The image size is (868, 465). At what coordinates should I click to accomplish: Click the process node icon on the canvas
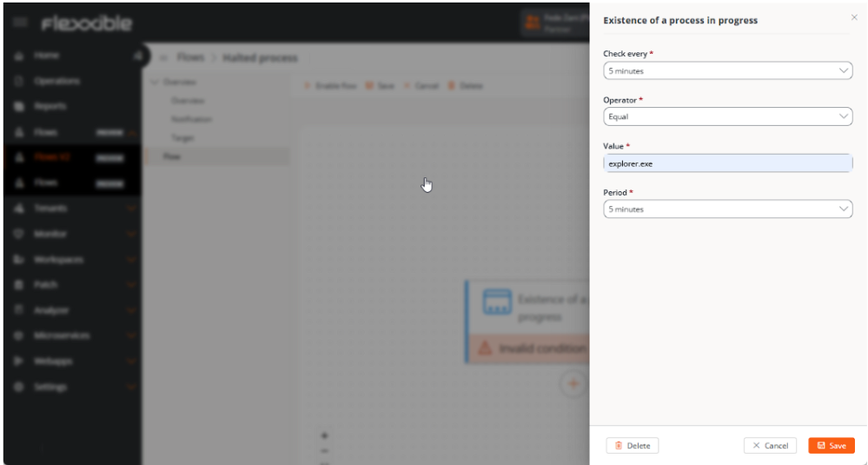coord(497,302)
